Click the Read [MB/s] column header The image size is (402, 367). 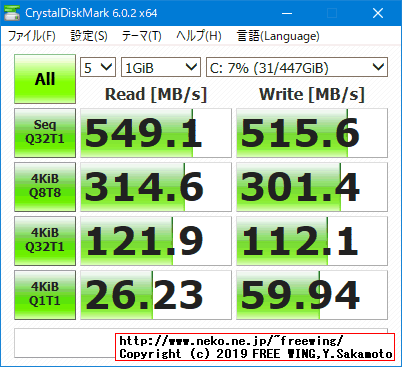pos(156,94)
